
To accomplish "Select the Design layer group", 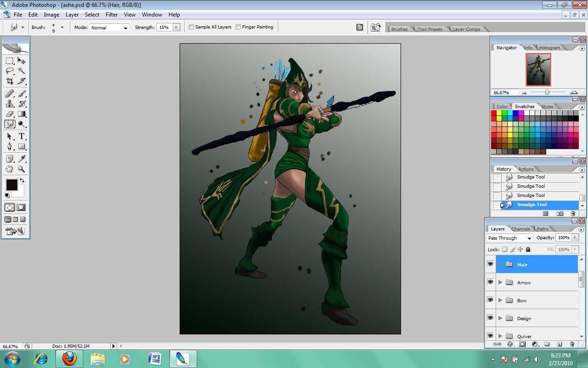I will 524,318.
